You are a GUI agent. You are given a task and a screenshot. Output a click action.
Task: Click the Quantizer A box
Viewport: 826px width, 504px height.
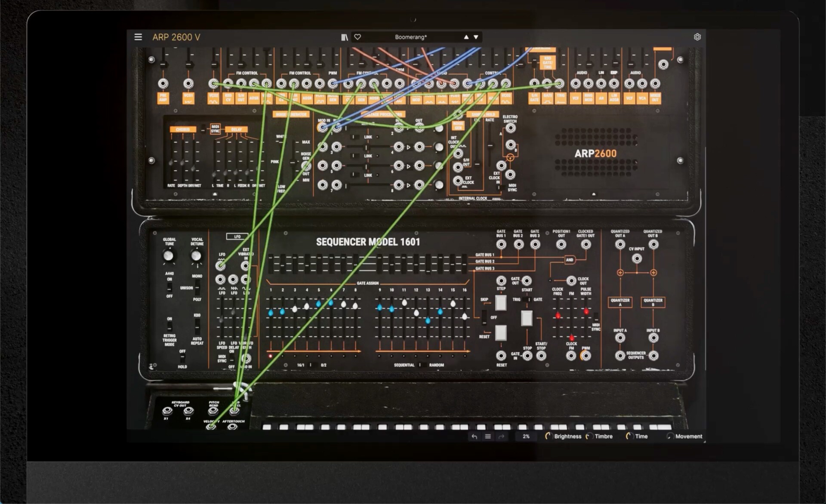pos(620,302)
